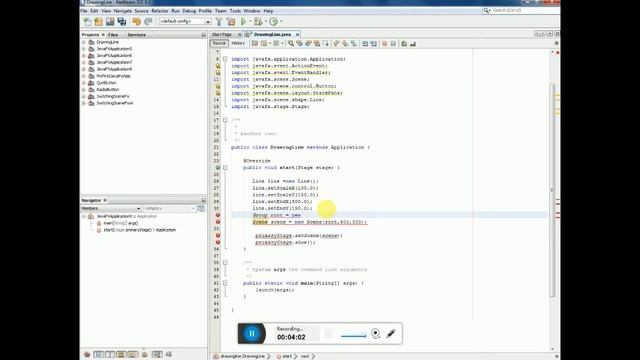Click start in the breadcrumb bar

click(x=287, y=356)
